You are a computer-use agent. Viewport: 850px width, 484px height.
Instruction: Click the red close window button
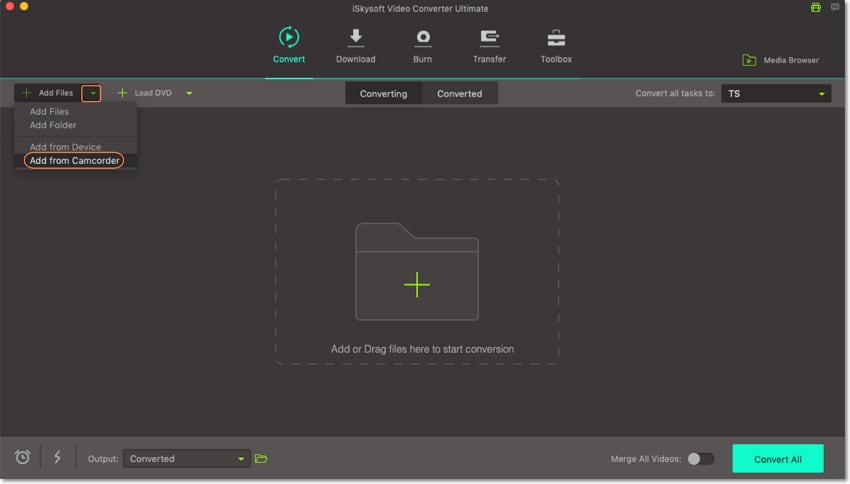[x=9, y=6]
